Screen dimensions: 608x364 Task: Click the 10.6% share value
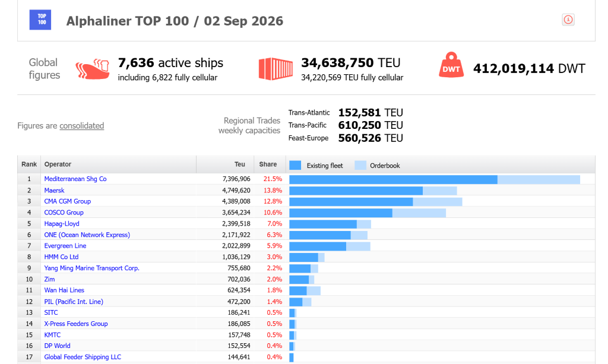pos(273,213)
